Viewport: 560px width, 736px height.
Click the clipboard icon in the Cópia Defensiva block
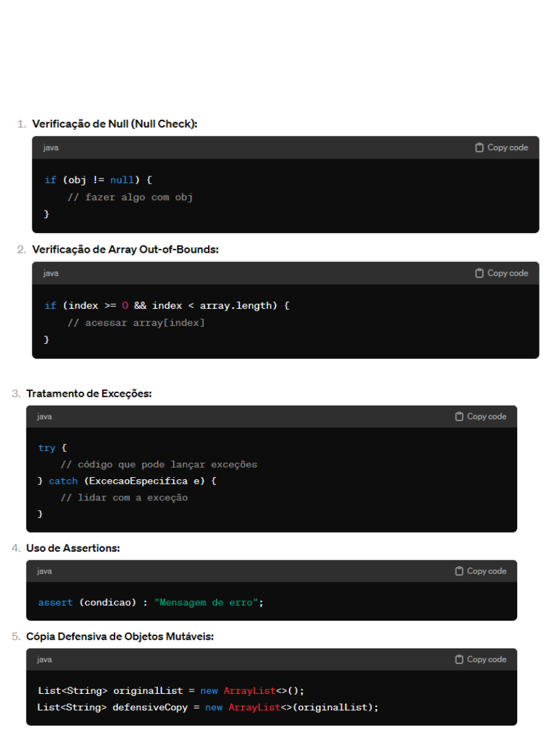[459, 660]
